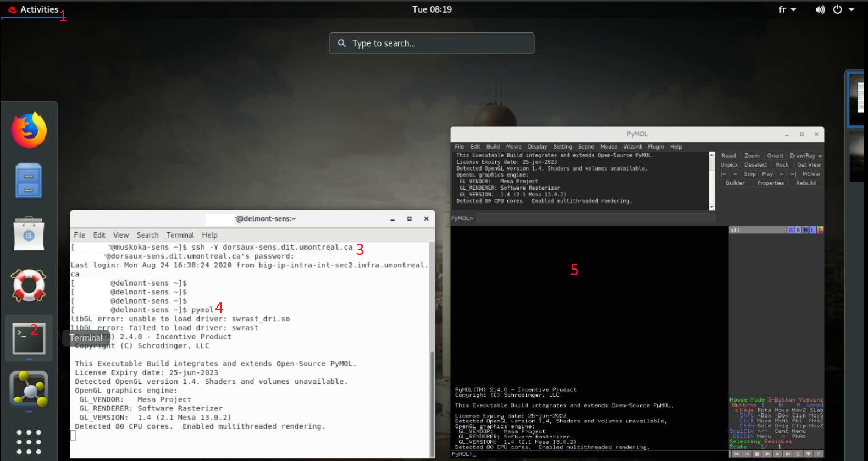
Task: Click the play triangle icon in PyMOL bottom bar
Action: pyautogui.click(x=767, y=454)
